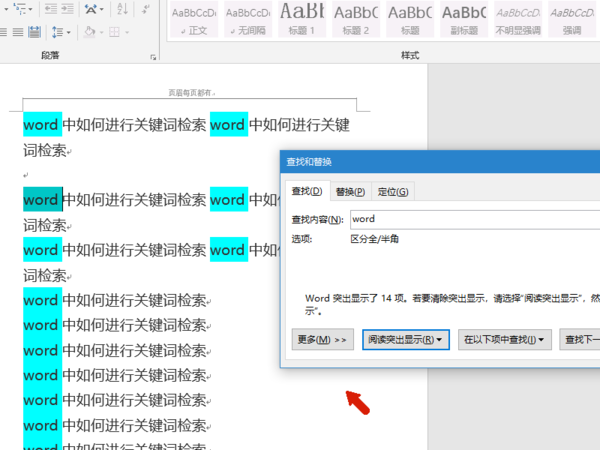The height and width of the screenshot is (450, 600).
Task: Click the 区分全/半角 options text
Action: [x=374, y=239]
